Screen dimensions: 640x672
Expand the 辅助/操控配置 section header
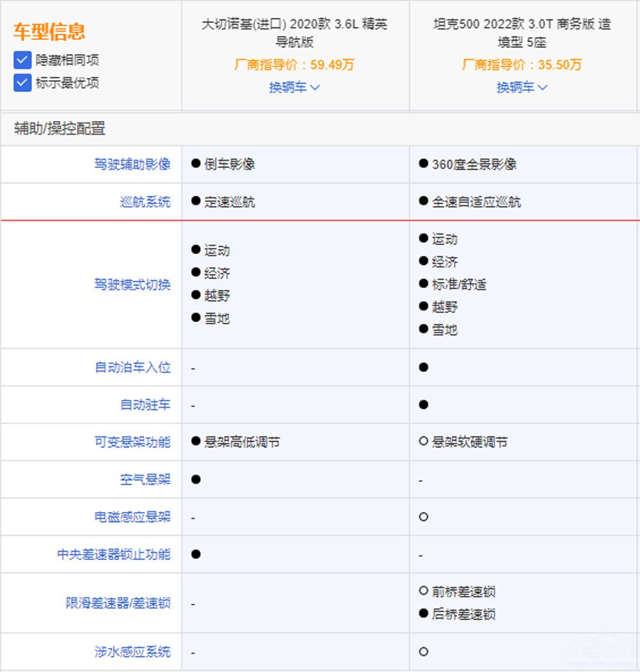coord(58,129)
